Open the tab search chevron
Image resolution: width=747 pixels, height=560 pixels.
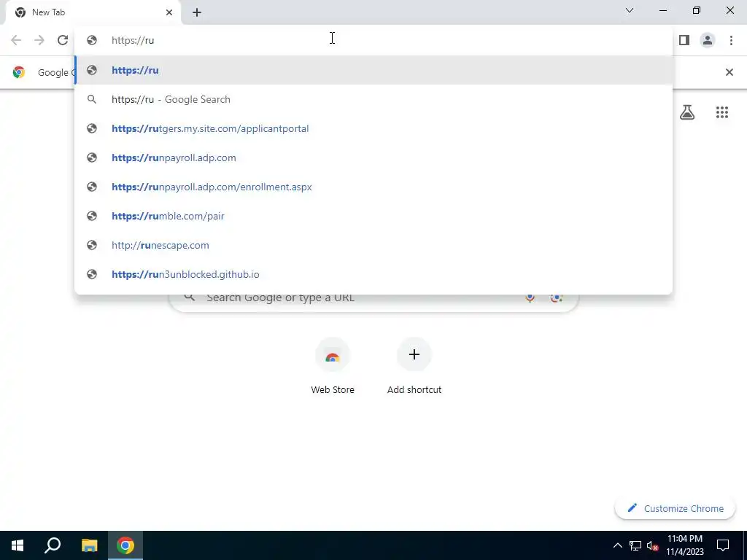pos(630,10)
